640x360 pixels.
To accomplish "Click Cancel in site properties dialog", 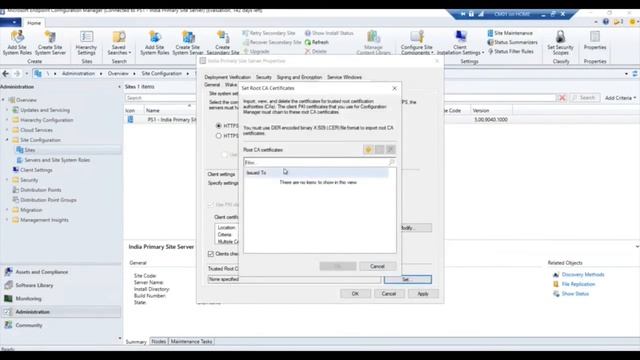I will (x=389, y=294).
